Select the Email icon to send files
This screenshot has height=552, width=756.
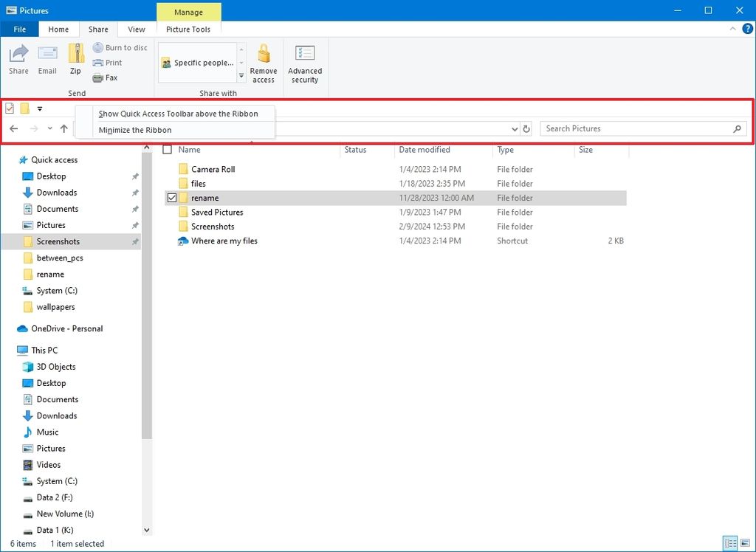47,59
